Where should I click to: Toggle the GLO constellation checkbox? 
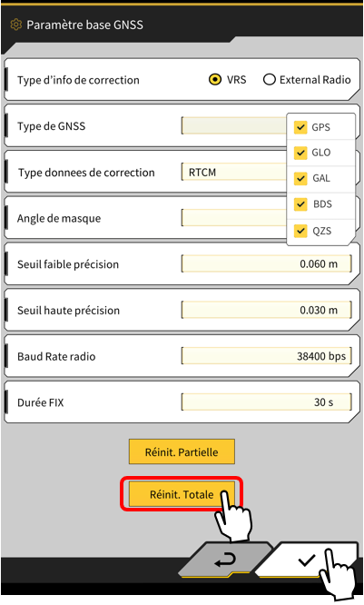[x=300, y=153]
